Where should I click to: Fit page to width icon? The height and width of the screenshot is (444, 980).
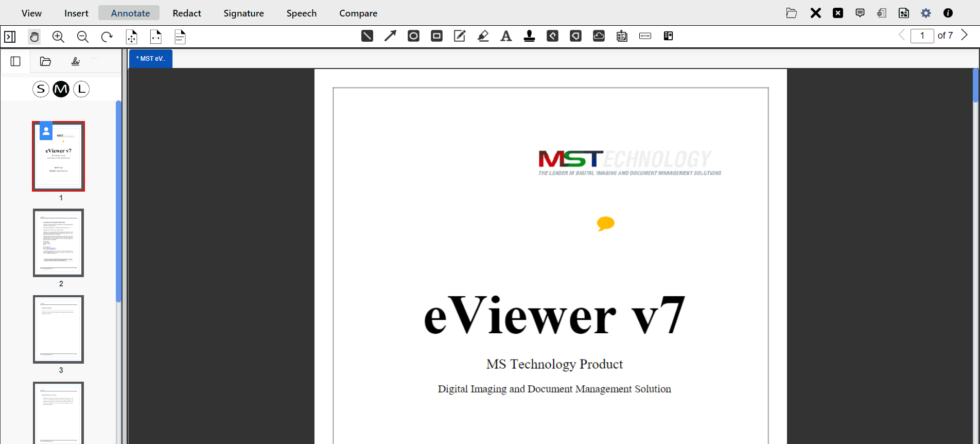[155, 37]
